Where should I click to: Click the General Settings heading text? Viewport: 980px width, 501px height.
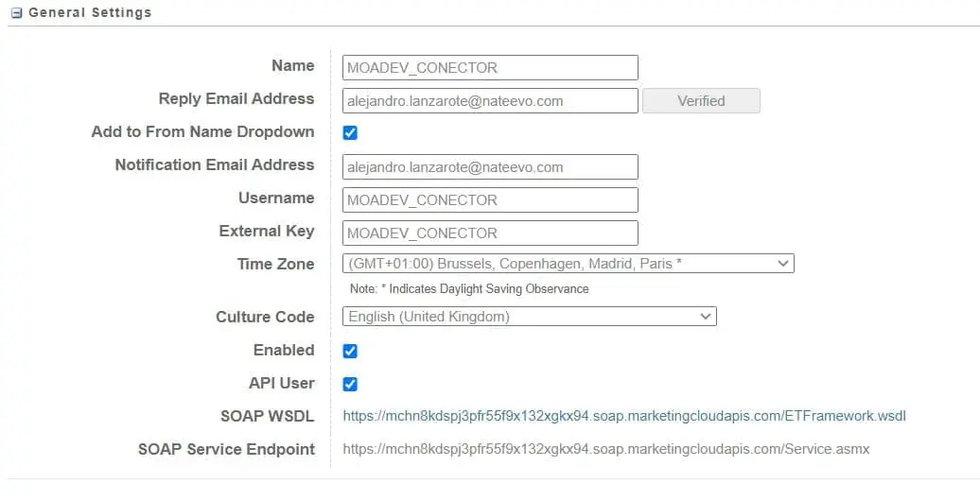90,13
